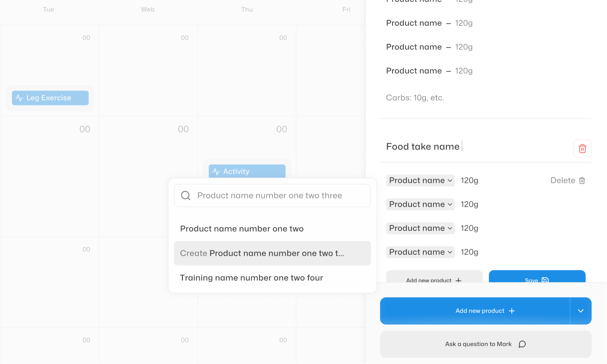607x364 pixels.
Task: Click the save disk icon on Save button
Action: pos(545,280)
